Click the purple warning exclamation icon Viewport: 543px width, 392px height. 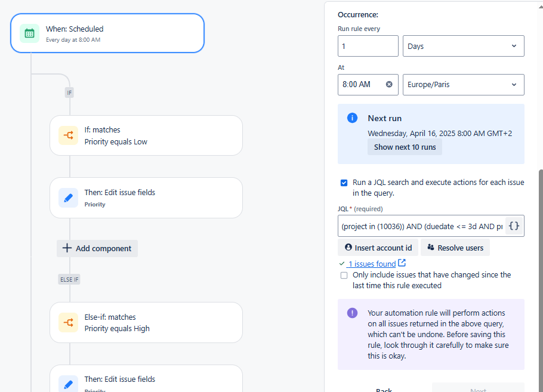tap(352, 313)
